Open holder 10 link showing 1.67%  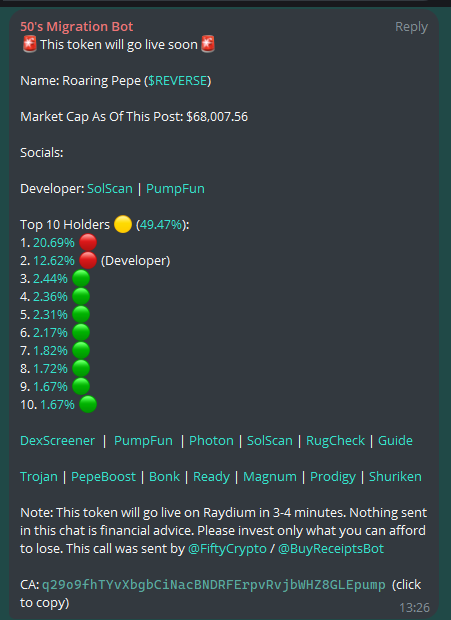pyautogui.click(x=57, y=405)
